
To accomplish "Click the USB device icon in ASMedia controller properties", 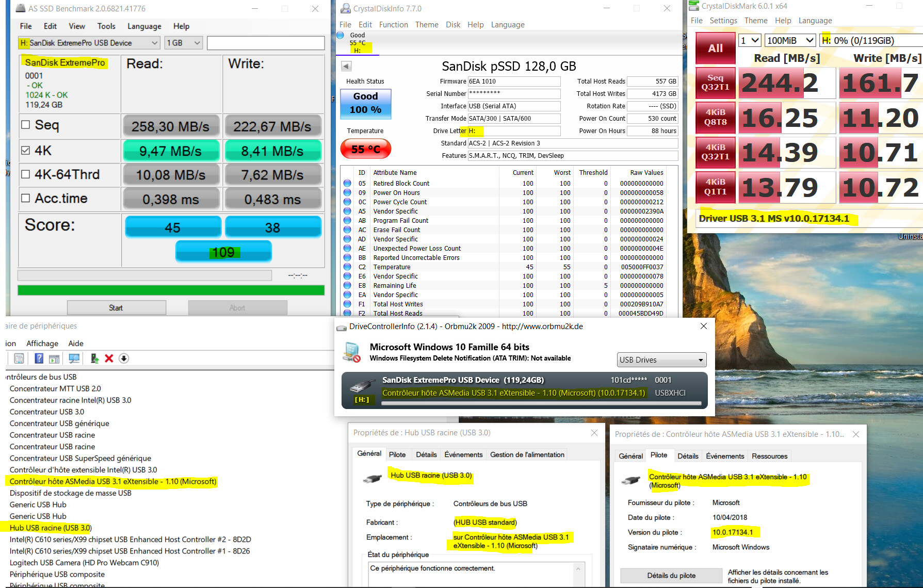I will 630,480.
